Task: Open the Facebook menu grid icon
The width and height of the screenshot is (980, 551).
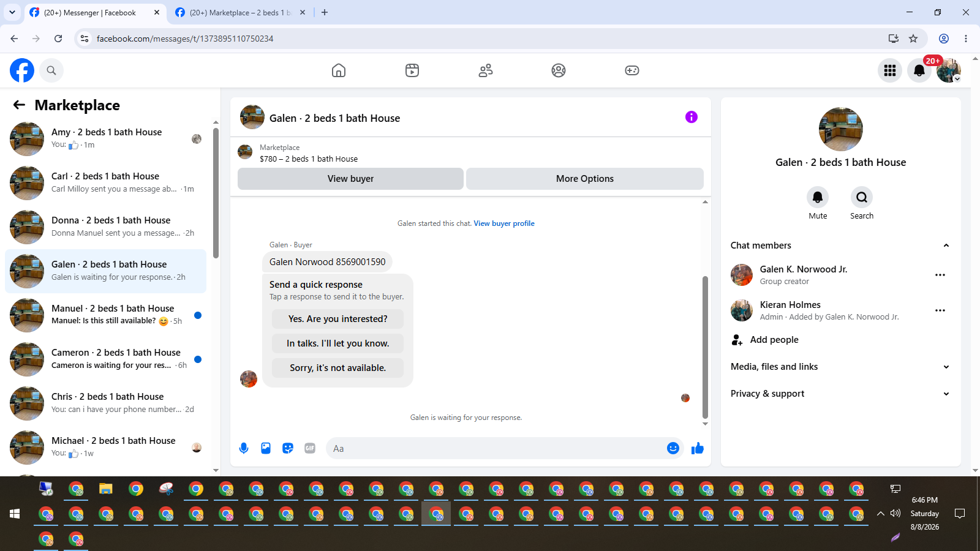Action: (x=890, y=70)
